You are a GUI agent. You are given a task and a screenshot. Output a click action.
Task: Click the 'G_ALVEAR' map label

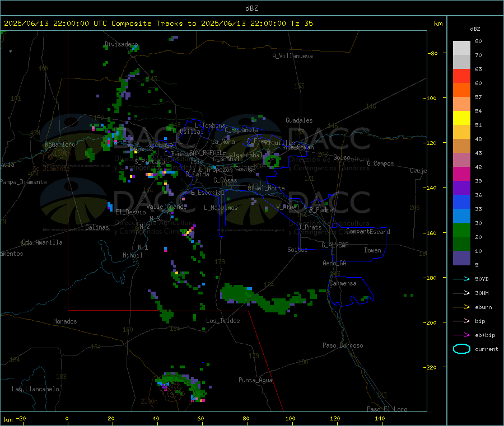click(335, 245)
